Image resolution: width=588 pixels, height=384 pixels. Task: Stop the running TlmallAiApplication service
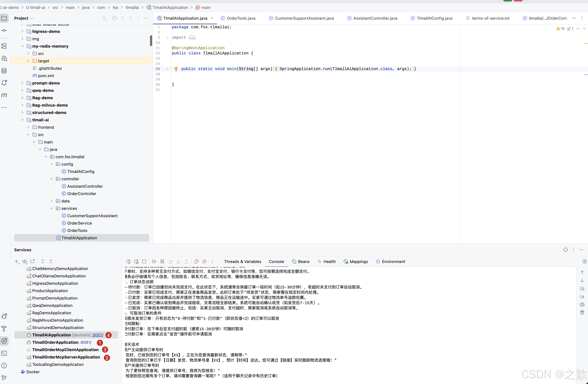pos(144,262)
